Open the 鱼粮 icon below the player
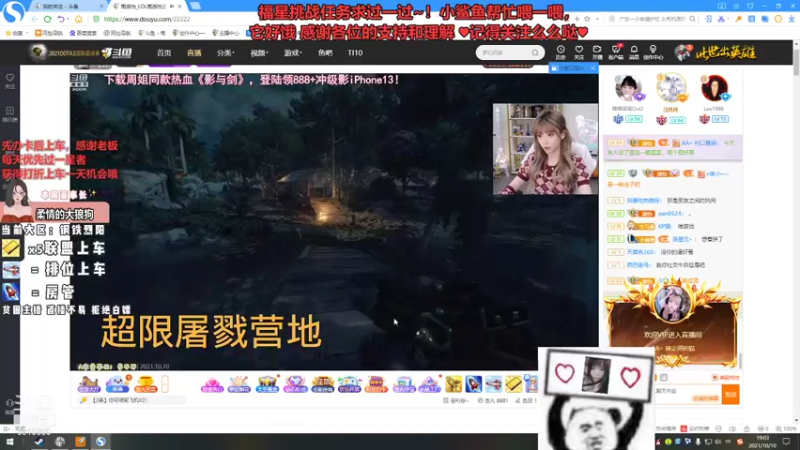Screen dimensions: 800x450 pos(117,384)
